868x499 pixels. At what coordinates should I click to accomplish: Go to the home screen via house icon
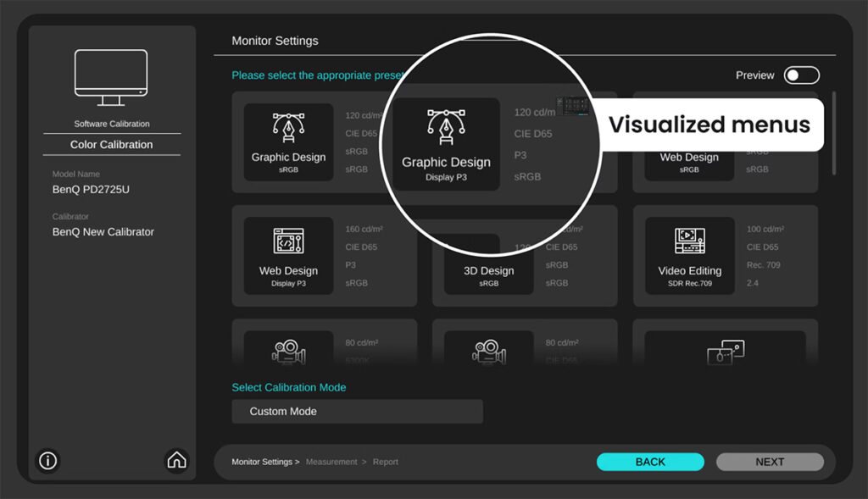[176, 460]
